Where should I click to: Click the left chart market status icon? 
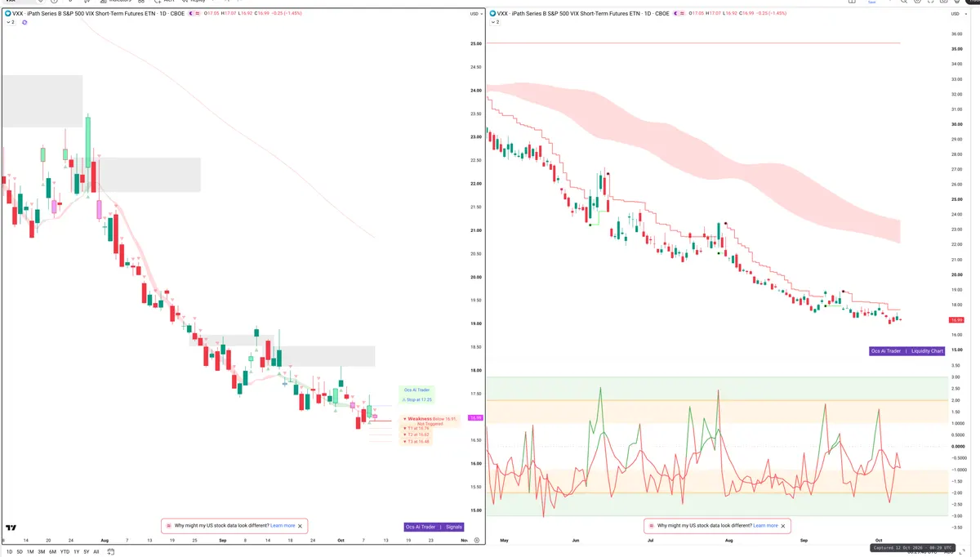tap(193, 14)
